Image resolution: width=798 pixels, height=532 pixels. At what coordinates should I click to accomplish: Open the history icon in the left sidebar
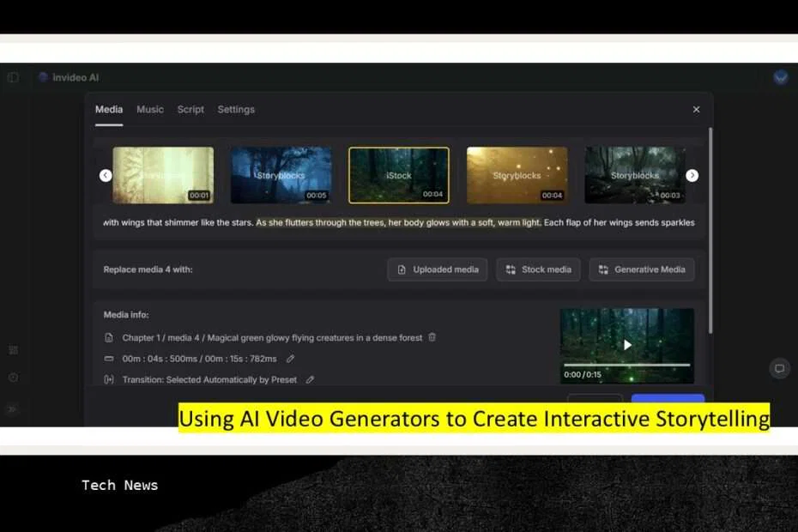click(13, 377)
